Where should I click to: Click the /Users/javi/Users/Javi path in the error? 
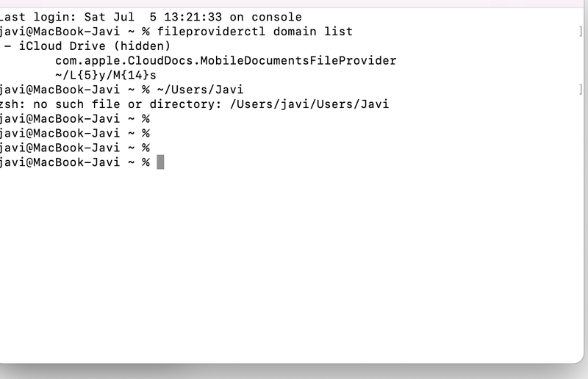pyautogui.click(x=309, y=104)
